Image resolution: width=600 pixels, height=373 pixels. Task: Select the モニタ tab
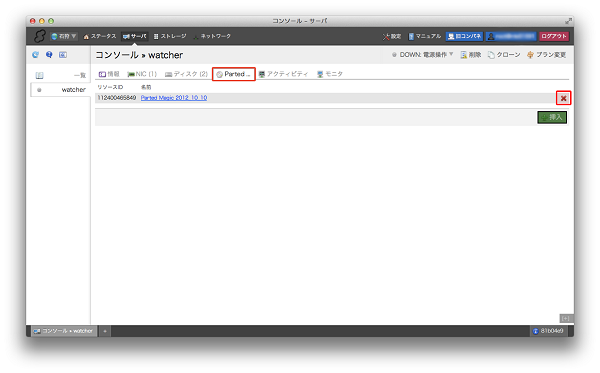click(x=330, y=74)
